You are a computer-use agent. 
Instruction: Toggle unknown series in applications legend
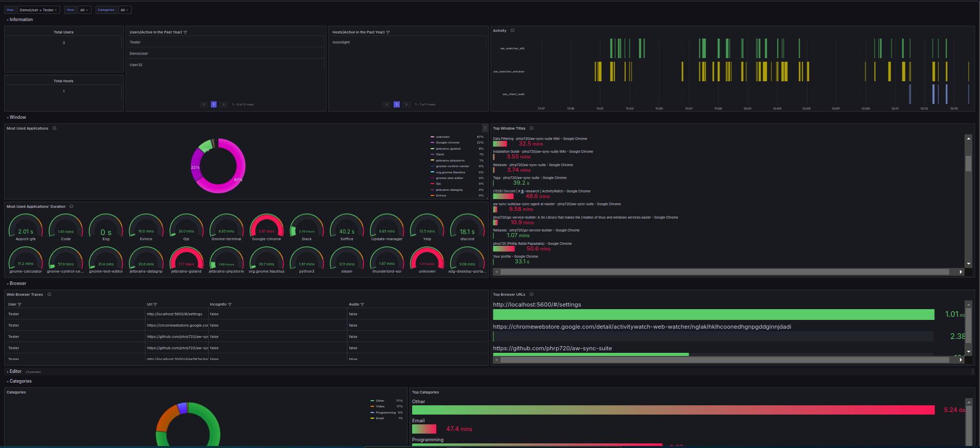(442, 137)
